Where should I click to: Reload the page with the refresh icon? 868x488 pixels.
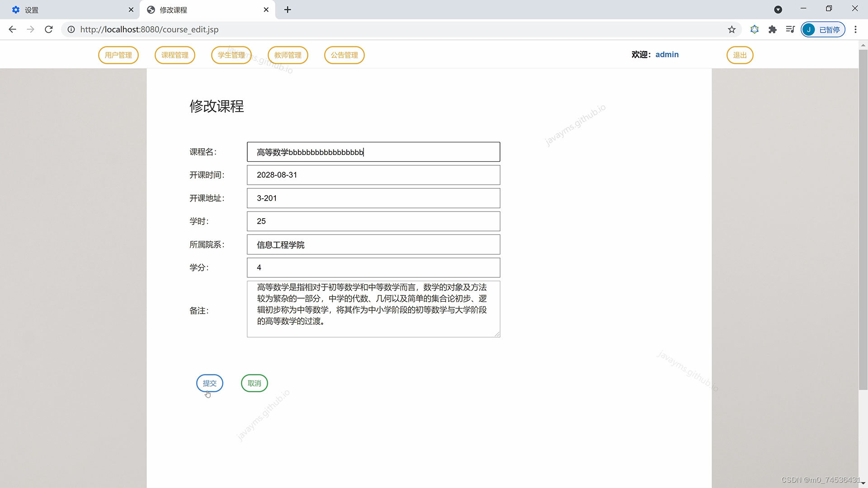49,29
